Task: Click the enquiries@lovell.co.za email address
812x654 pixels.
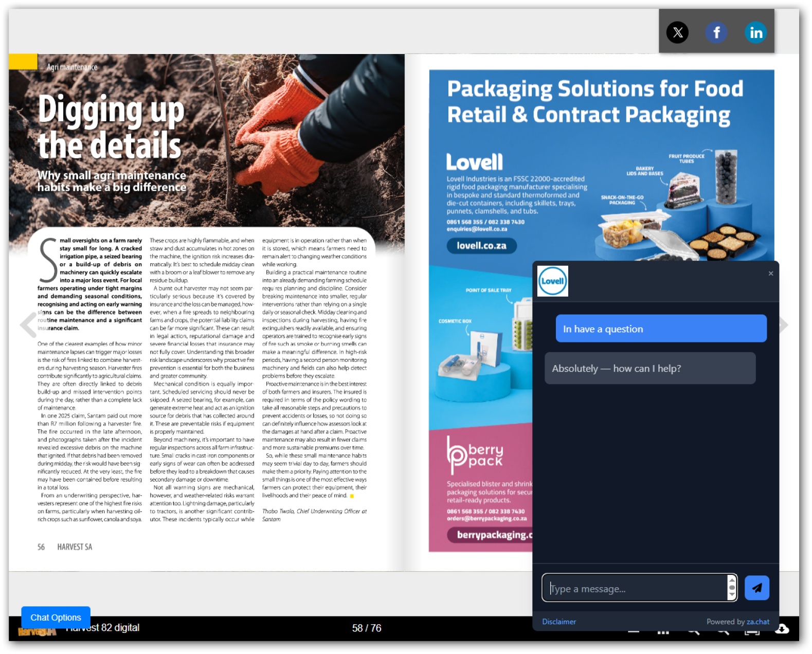Action: tap(477, 229)
